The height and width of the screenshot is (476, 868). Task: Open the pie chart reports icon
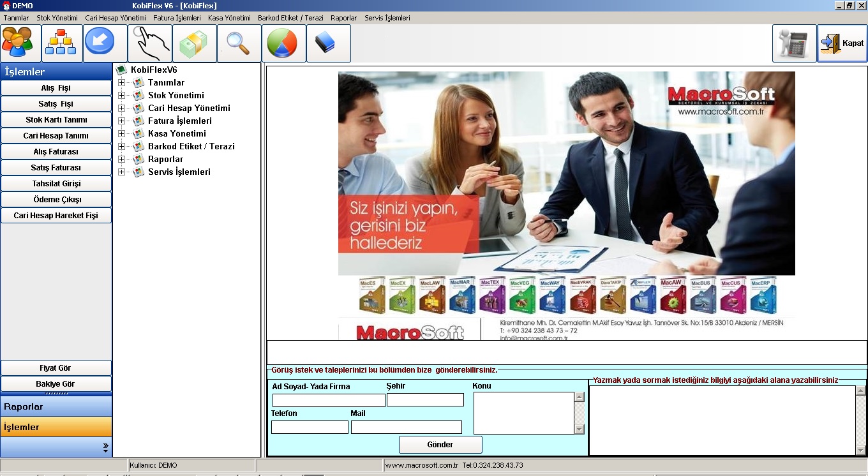pyautogui.click(x=283, y=43)
